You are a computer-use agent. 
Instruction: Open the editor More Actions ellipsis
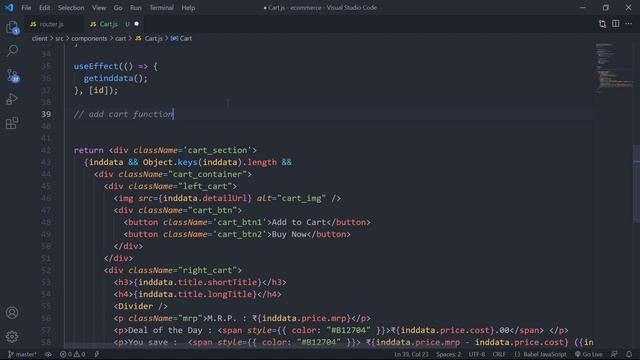point(629,24)
